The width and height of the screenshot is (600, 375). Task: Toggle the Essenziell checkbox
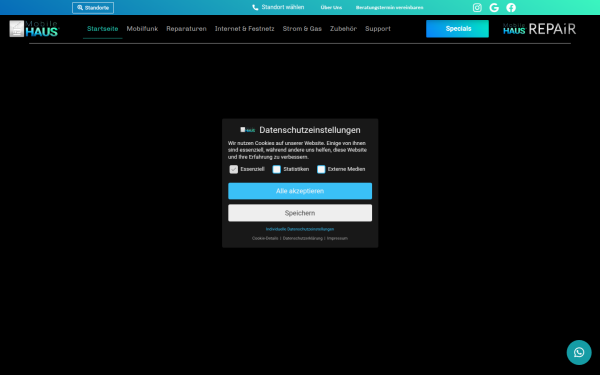click(233, 169)
